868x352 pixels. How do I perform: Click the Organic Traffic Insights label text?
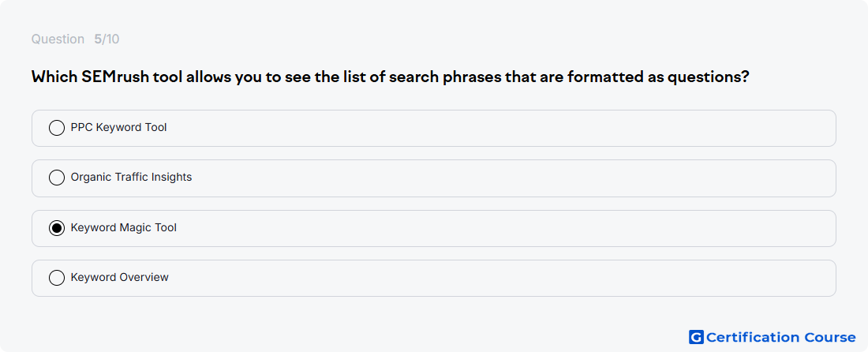pos(131,177)
